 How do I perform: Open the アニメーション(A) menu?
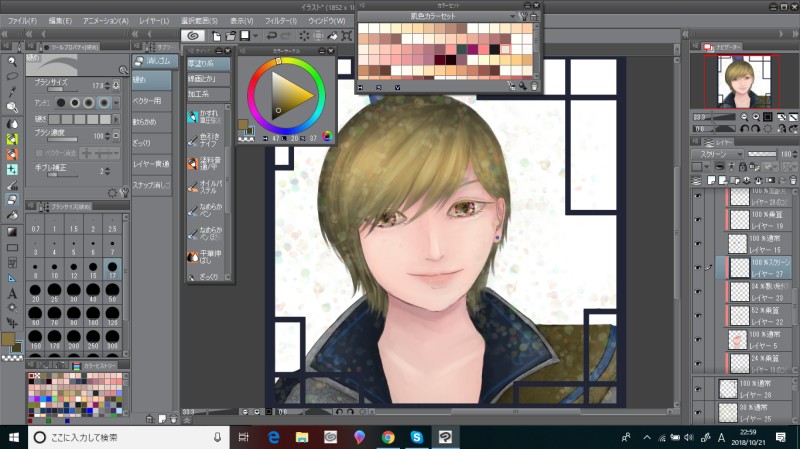click(106, 21)
